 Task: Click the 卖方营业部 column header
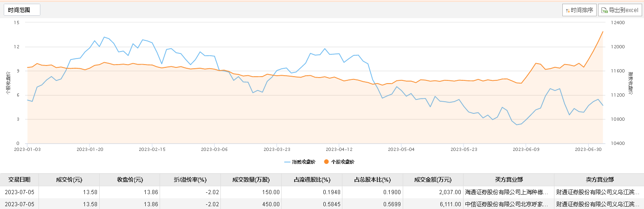[599, 180]
